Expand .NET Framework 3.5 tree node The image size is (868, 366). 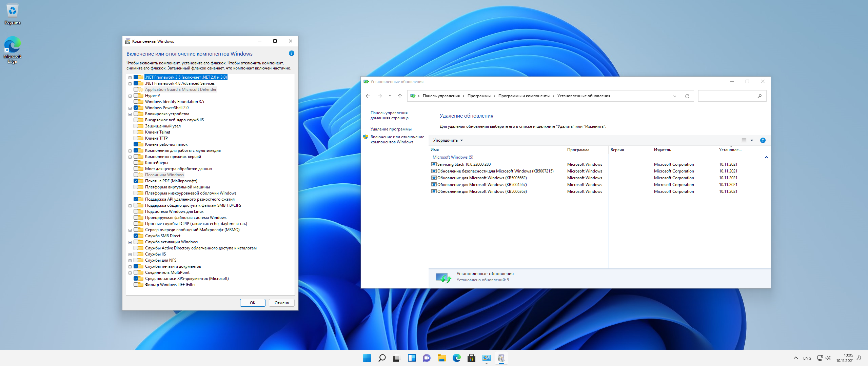tap(130, 78)
